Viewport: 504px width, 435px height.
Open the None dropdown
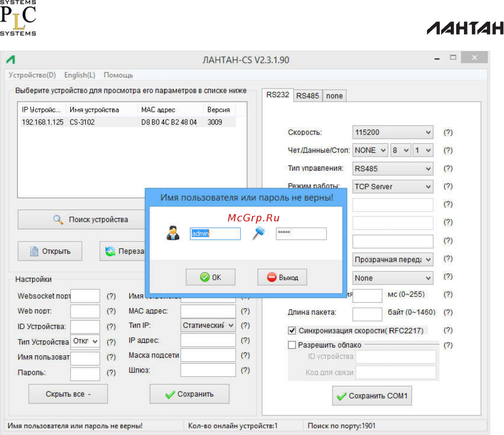tap(393, 278)
